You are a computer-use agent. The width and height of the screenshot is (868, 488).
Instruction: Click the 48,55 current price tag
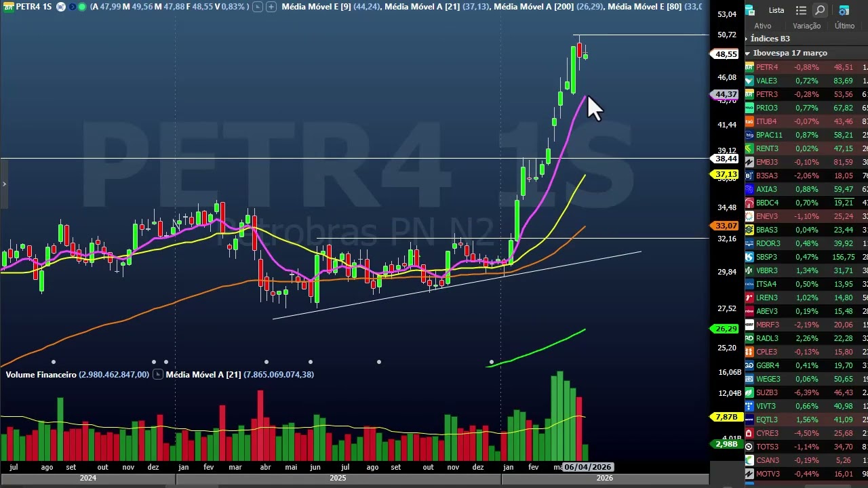pyautogui.click(x=726, y=54)
